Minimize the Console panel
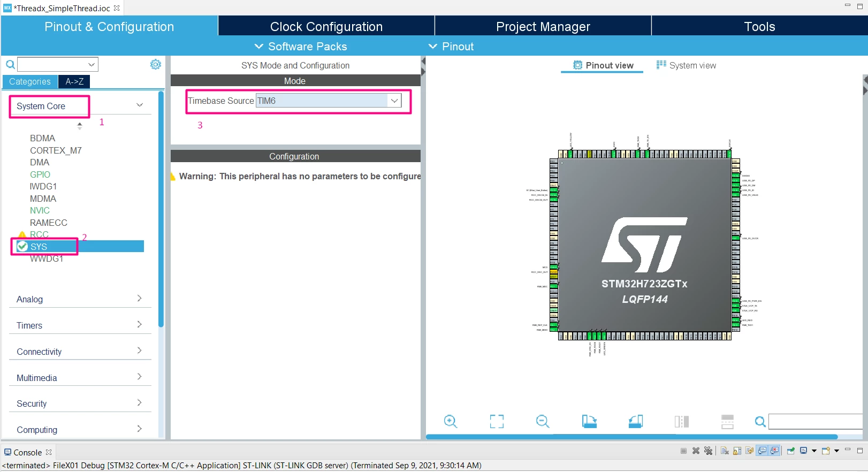This screenshot has height=472, width=868. 848,450
